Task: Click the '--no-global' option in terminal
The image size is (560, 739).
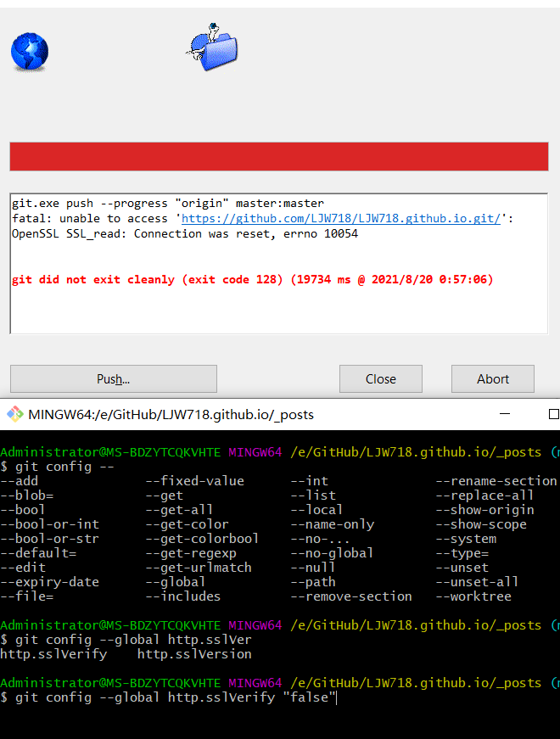Action: click(x=332, y=553)
